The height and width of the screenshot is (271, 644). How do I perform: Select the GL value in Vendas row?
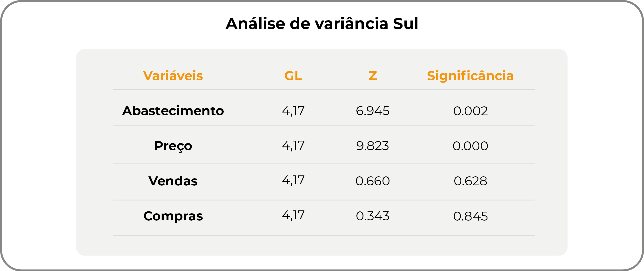(293, 181)
